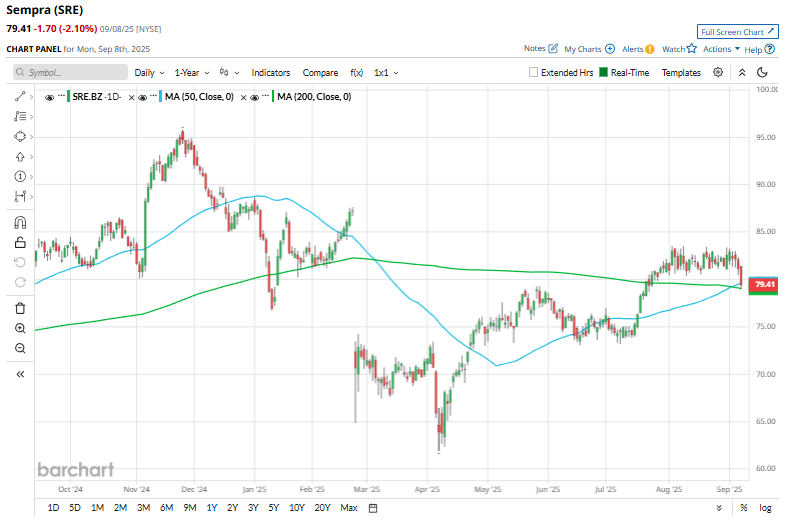Delete drawings with the trash icon
The image size is (787, 527).
coord(20,308)
